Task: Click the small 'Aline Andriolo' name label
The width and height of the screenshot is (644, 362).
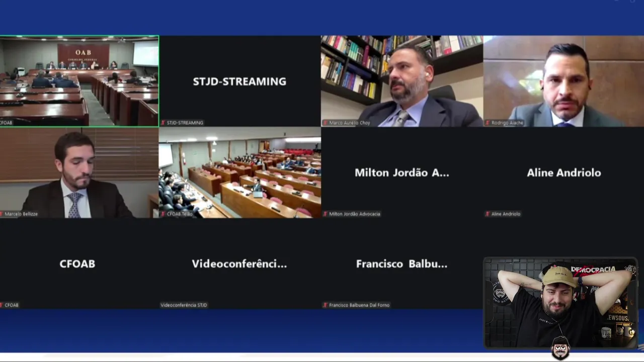Action: coord(506,214)
